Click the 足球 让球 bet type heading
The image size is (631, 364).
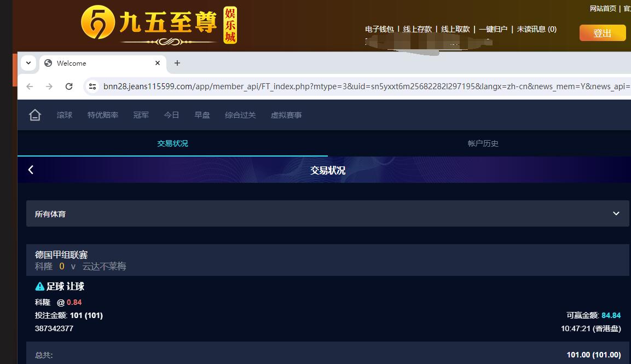point(65,287)
